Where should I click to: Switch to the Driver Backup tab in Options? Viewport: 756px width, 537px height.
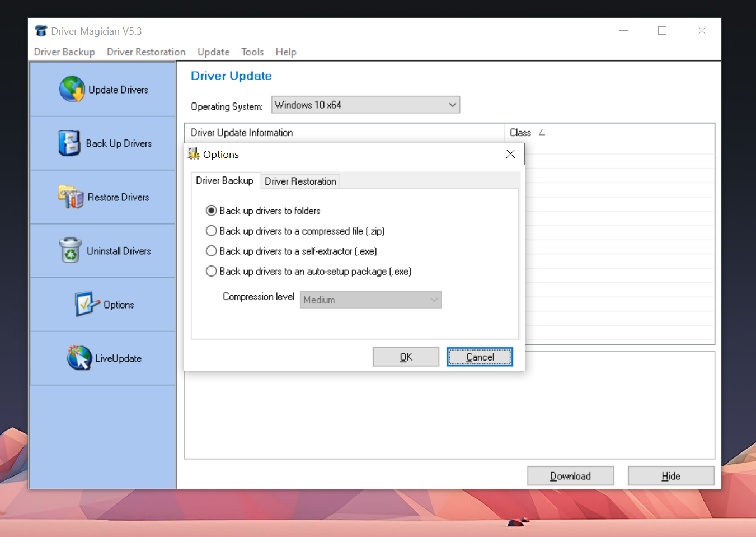click(x=225, y=180)
